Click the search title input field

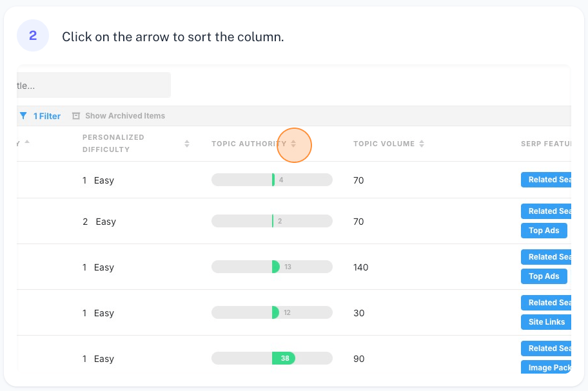(x=93, y=85)
